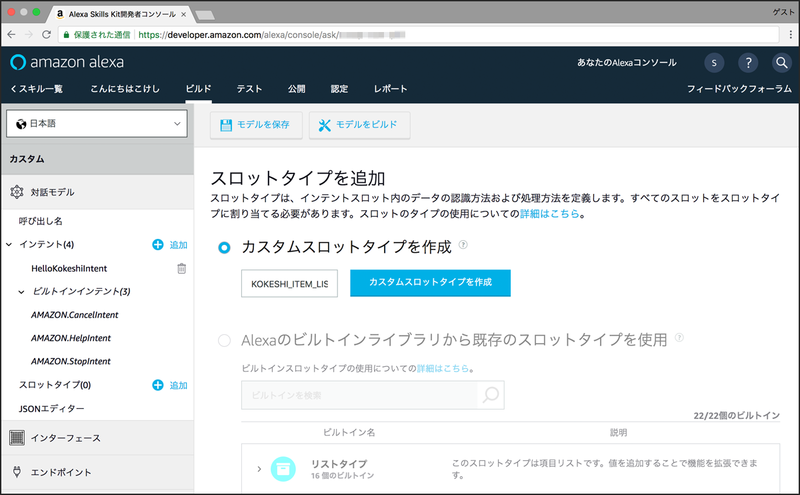Click the エンドポイント plug icon

tap(17, 472)
